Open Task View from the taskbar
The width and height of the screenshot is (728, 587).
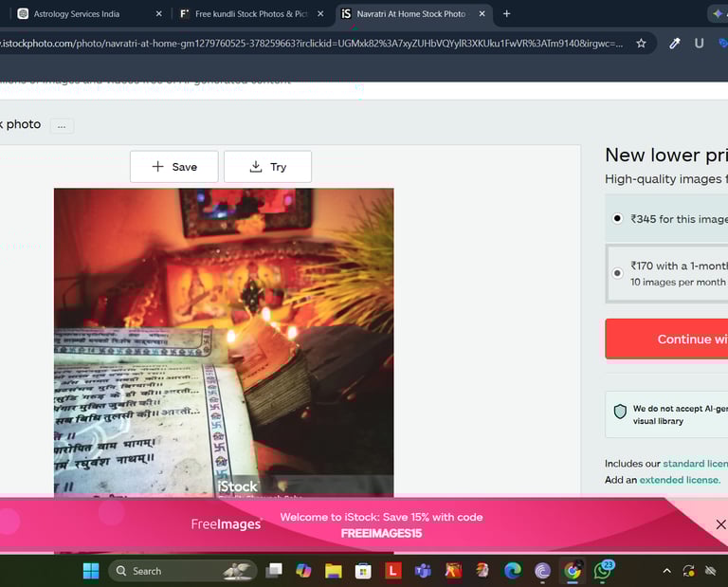coord(274,571)
